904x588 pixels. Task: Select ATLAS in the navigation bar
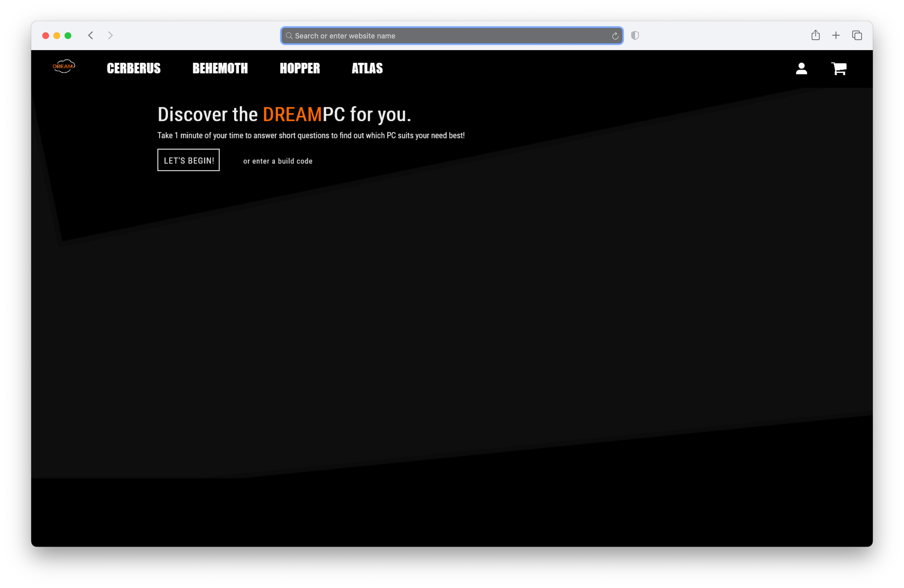coord(367,68)
